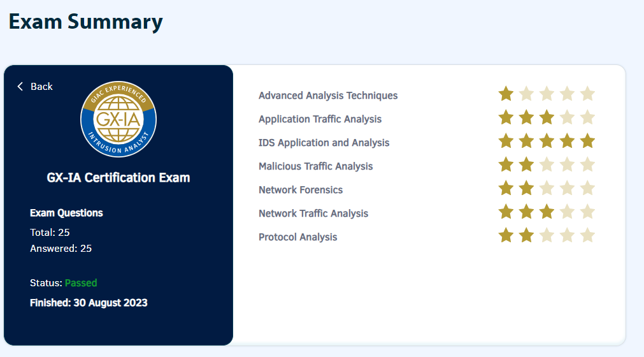Click first star of Advanced Analysis Techniques
The height and width of the screenshot is (357, 644).
pos(506,94)
